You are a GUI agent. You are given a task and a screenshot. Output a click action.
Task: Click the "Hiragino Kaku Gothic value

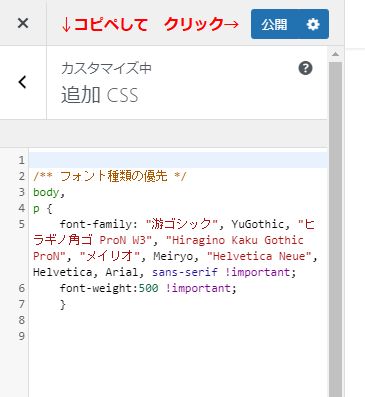tap(235, 240)
